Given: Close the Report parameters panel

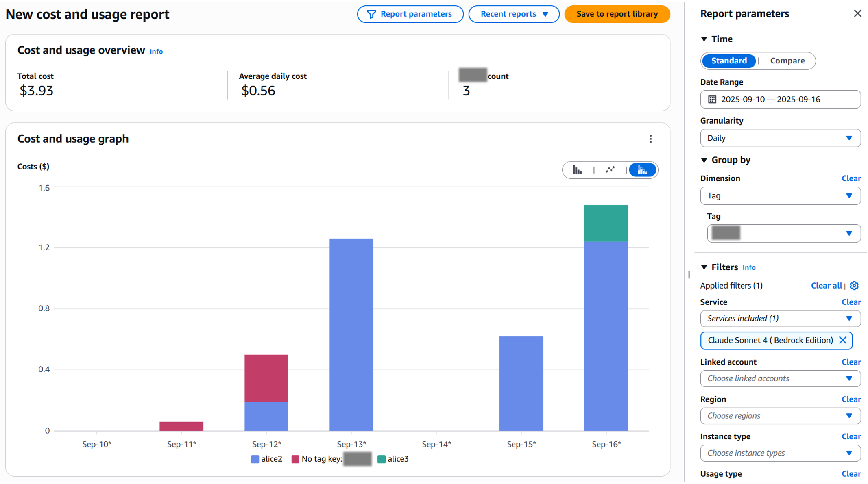Looking at the screenshot, I should click(857, 13).
